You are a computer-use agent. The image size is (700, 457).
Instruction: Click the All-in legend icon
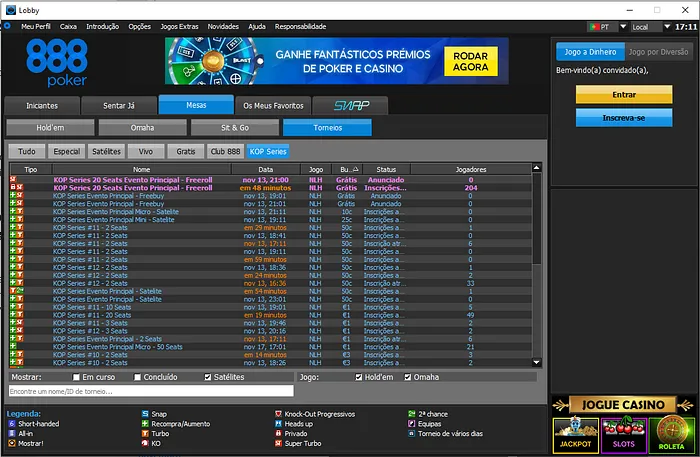tap(12, 434)
